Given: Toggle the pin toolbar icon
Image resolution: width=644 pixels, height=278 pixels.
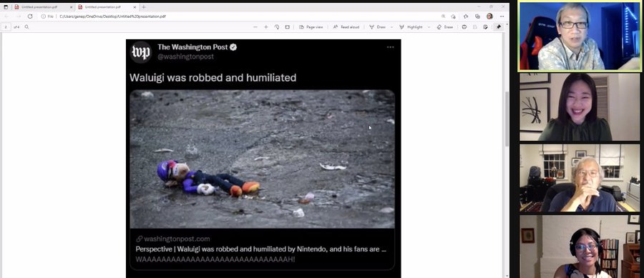Looking at the screenshot, I should coord(499,27).
